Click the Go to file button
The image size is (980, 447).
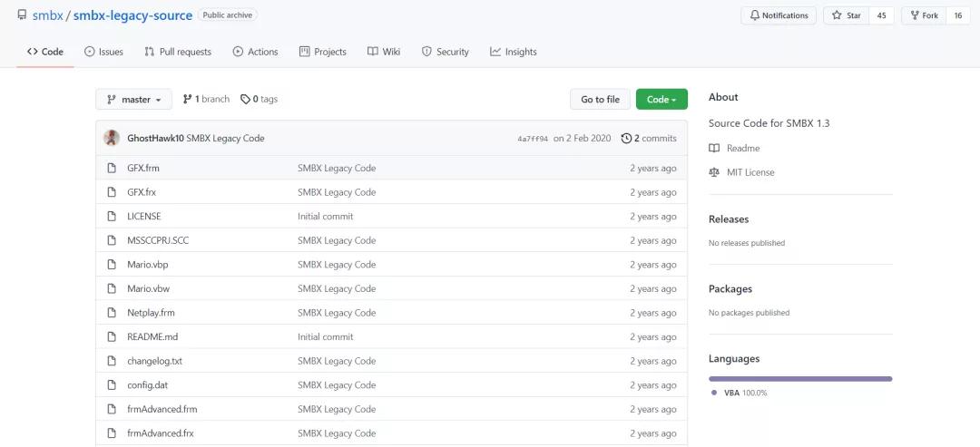601,99
